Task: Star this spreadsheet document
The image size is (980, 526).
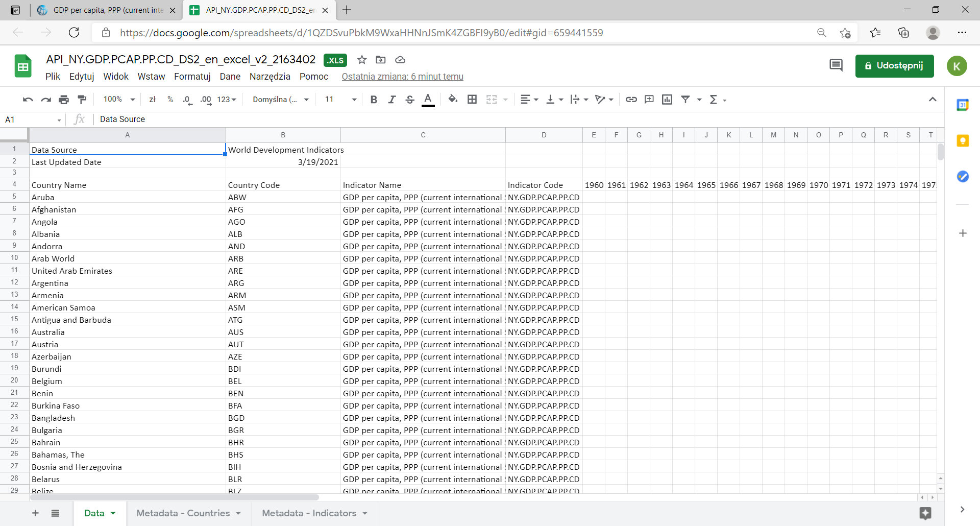Action: 362,60
